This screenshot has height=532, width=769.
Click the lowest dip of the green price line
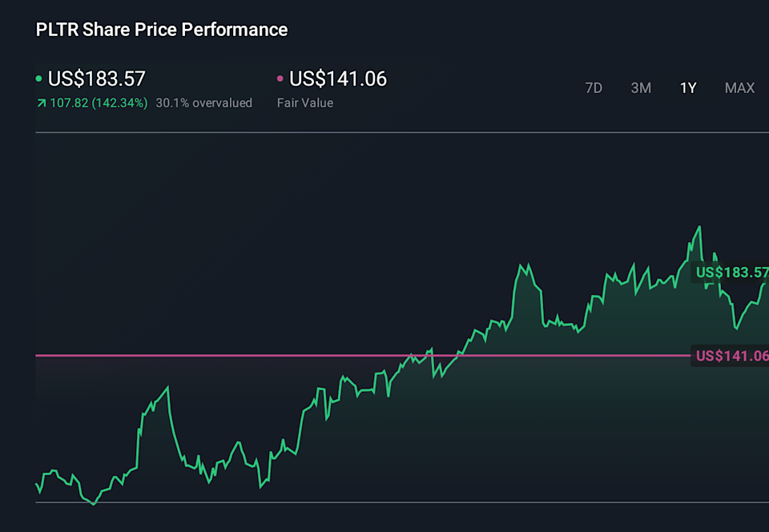[94, 505]
